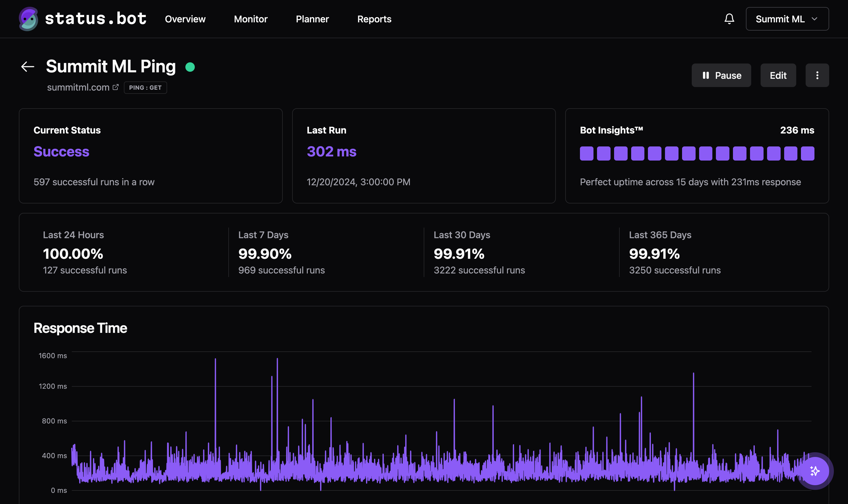
Task: Click the Summit ML Ping page title
Action: [111, 66]
